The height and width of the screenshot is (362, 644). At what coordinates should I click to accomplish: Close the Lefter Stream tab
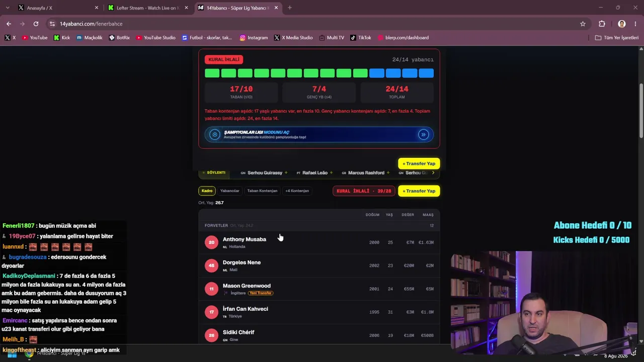pos(186,8)
